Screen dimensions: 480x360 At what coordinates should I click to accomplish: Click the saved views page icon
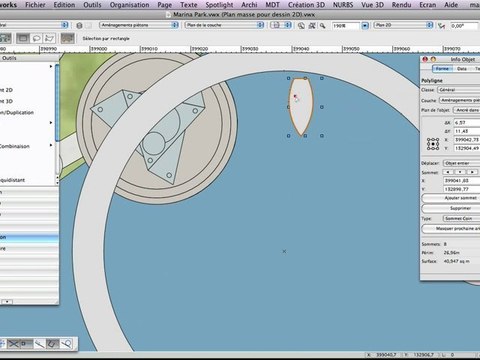click(x=276, y=25)
